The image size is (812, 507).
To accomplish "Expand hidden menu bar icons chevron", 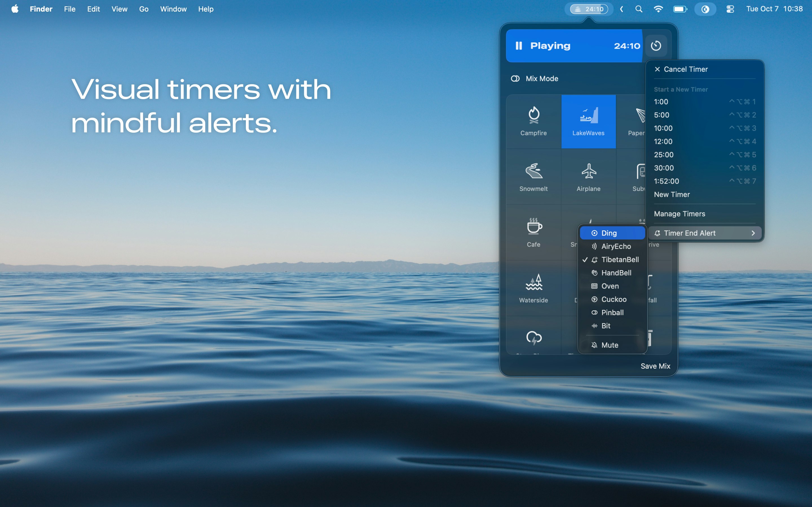I will 621,9.
